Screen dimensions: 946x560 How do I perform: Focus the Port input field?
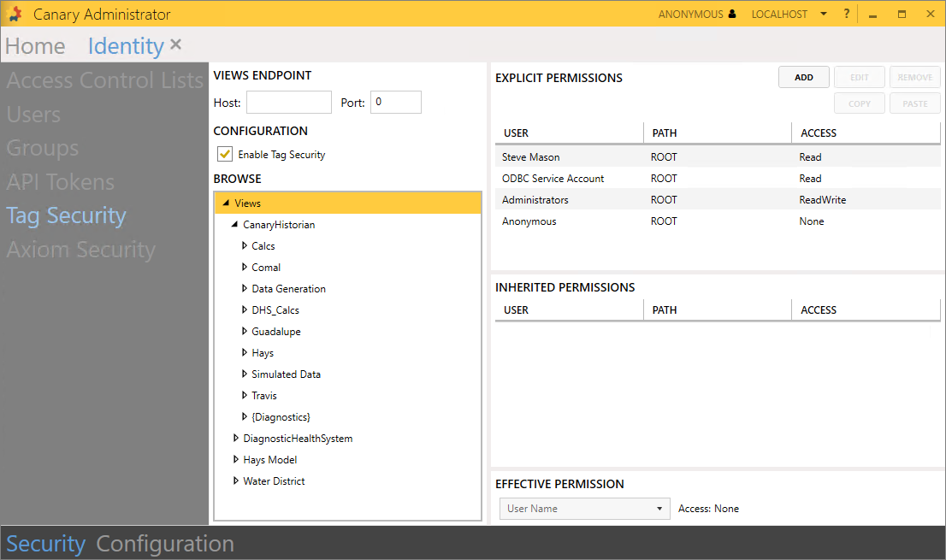(x=395, y=103)
